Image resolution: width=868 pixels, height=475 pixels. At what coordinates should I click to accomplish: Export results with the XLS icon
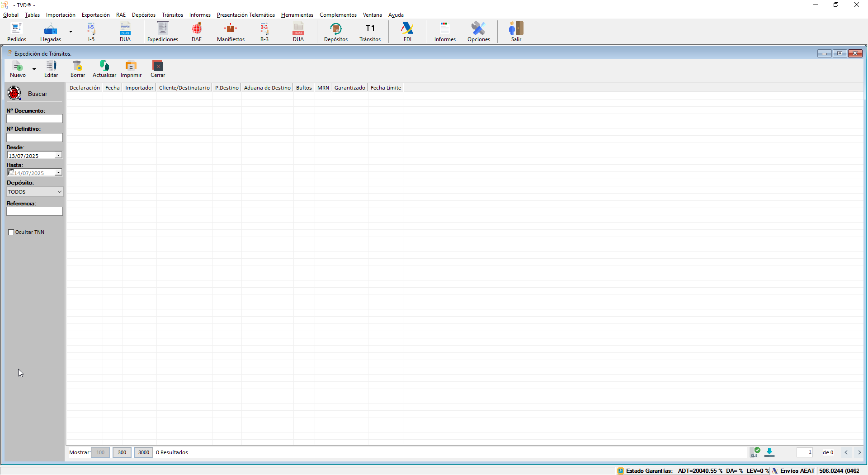click(755, 452)
